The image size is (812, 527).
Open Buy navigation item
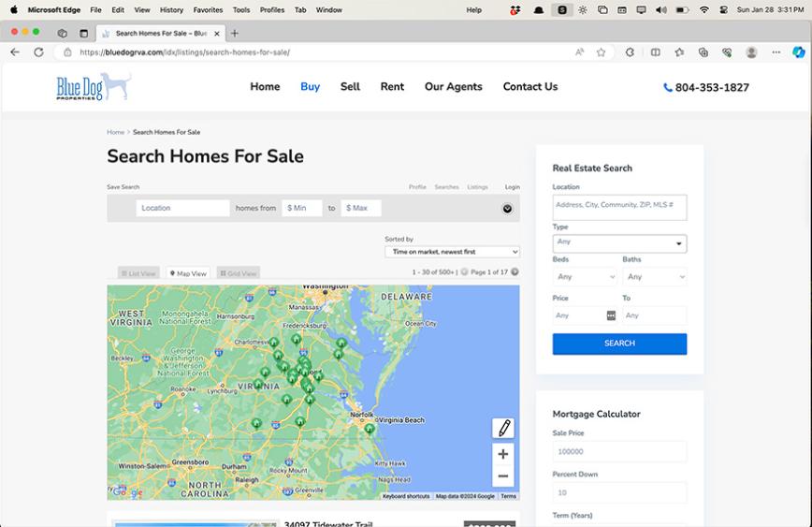click(x=311, y=86)
